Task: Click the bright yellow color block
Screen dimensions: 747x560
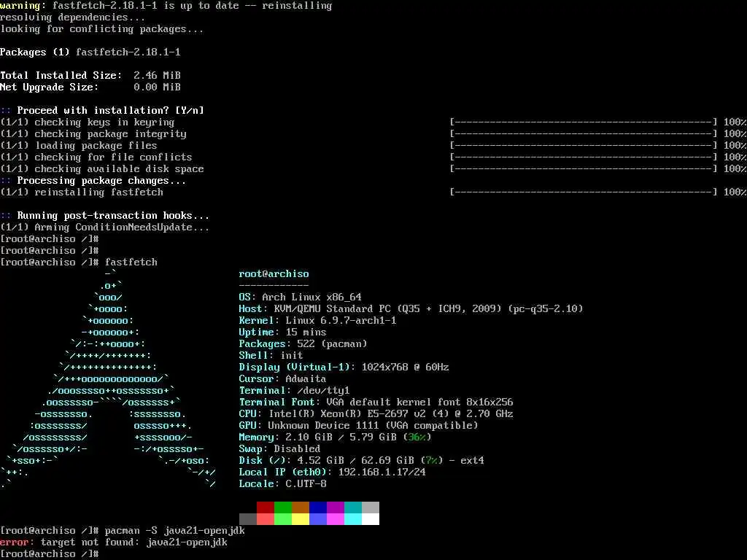Action: (x=301, y=519)
